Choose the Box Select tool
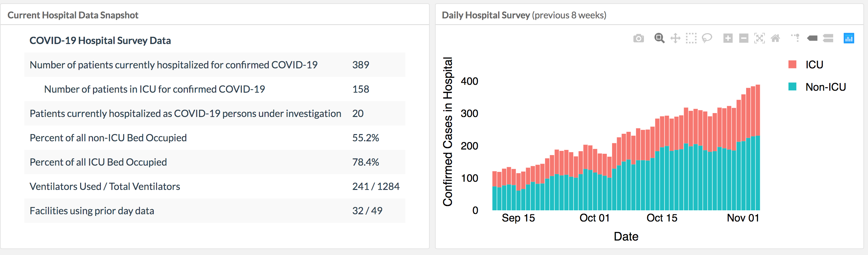Viewport: 868px width, 255px height. (691, 38)
